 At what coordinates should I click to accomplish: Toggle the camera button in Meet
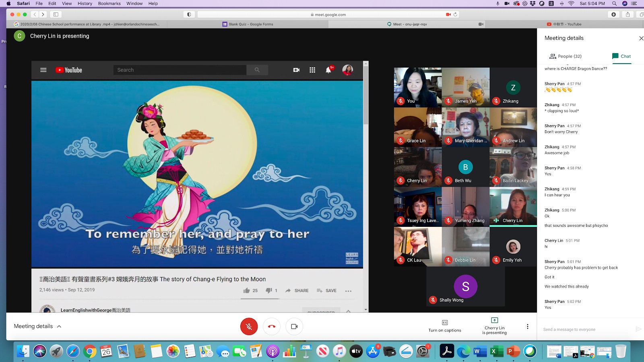(x=294, y=327)
